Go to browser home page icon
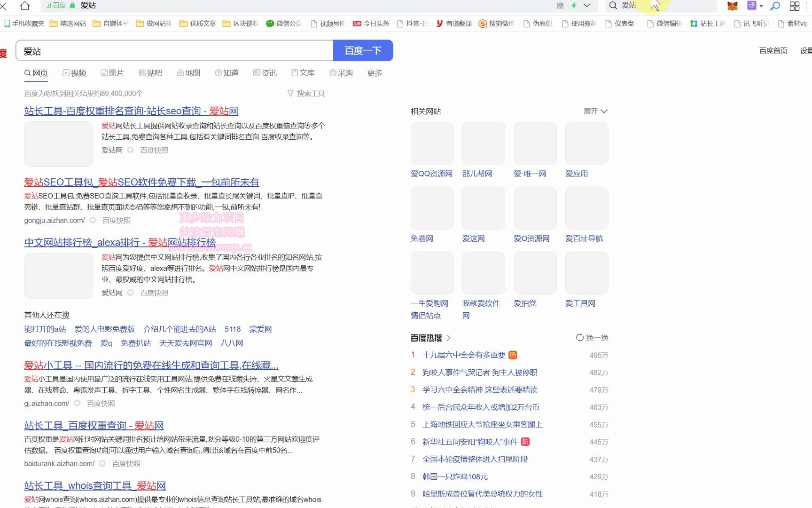The image size is (812, 508). point(25,6)
